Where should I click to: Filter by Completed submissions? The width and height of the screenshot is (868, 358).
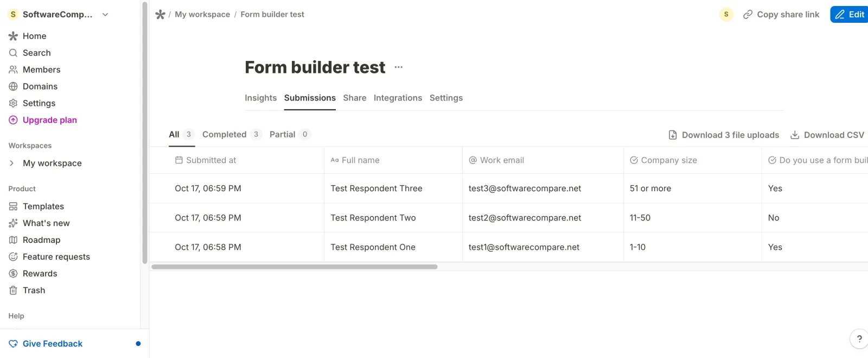(x=232, y=135)
